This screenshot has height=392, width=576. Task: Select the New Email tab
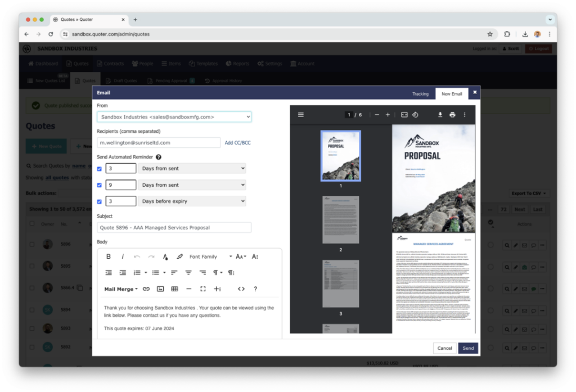click(x=452, y=94)
